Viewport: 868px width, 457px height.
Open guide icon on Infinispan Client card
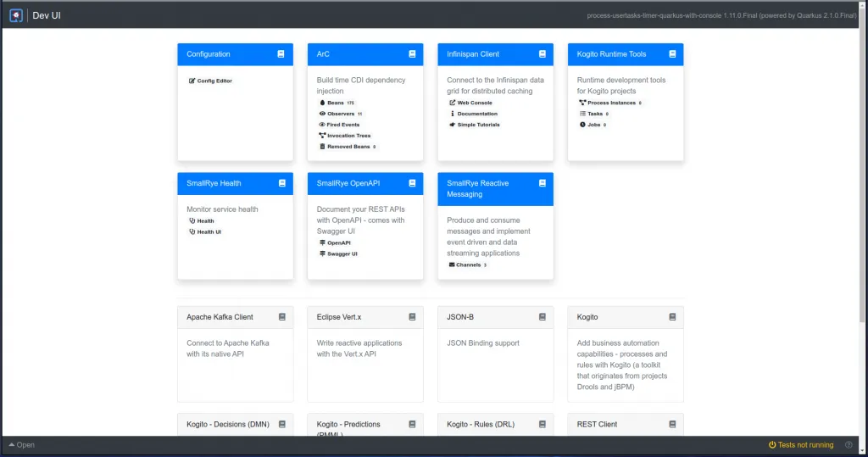[542, 53]
